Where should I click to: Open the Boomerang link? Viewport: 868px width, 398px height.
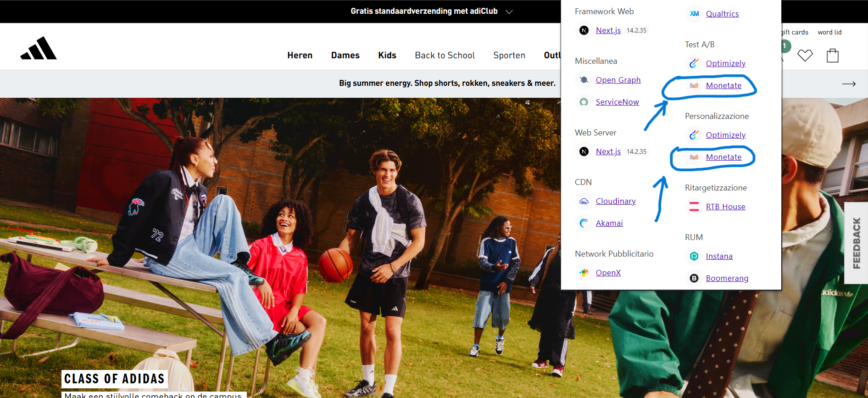point(727,278)
